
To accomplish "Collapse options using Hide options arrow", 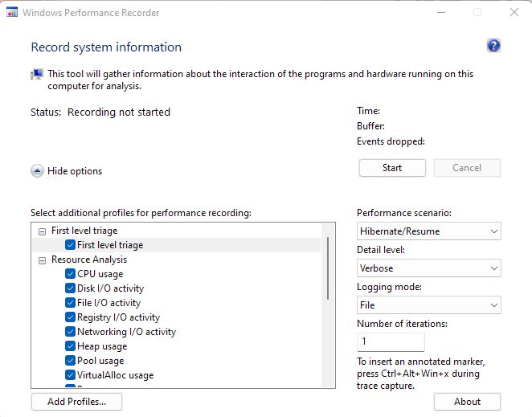I will 37,171.
